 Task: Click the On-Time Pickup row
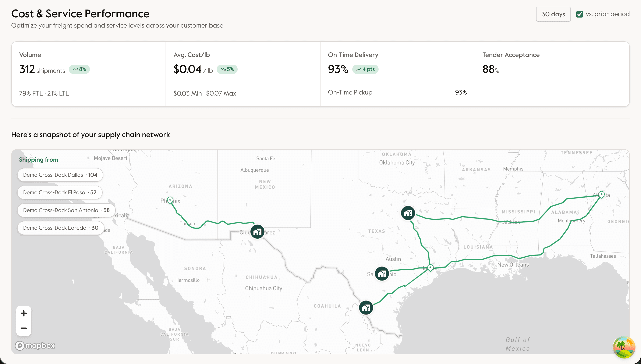coord(397,92)
